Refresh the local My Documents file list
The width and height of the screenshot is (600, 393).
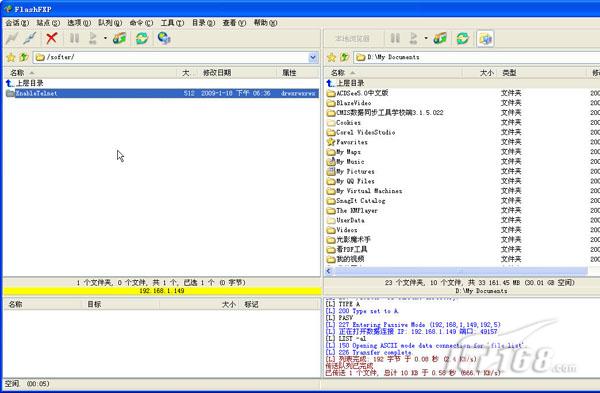(463, 38)
